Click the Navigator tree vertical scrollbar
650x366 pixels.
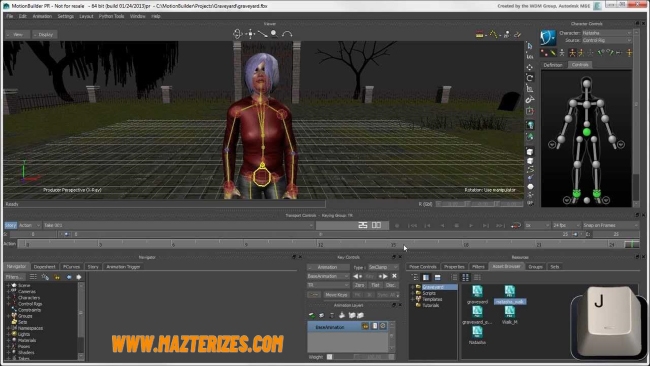[x=81, y=321]
